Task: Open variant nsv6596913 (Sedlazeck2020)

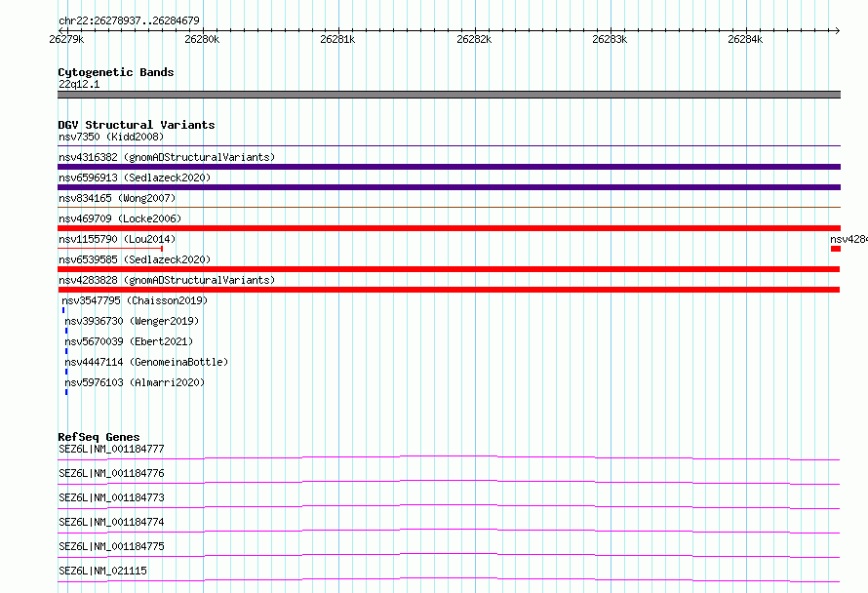Action: (x=135, y=178)
